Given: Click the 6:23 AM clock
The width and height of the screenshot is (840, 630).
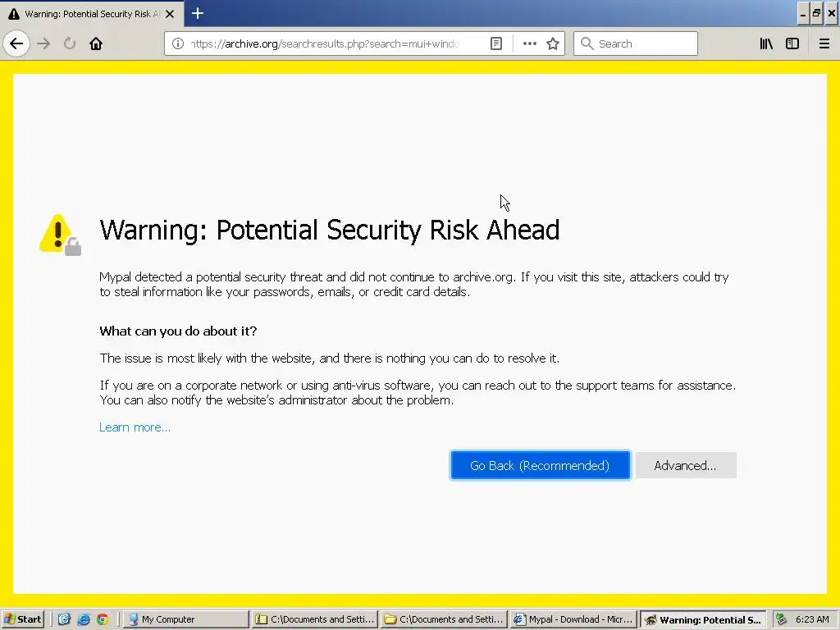Looking at the screenshot, I should pyautogui.click(x=812, y=619).
